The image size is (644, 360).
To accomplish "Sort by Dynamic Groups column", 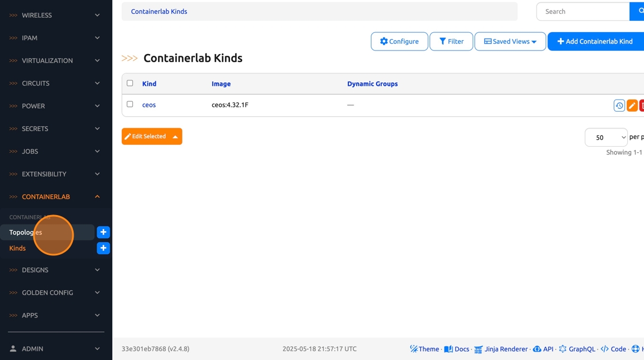I will coord(373,83).
